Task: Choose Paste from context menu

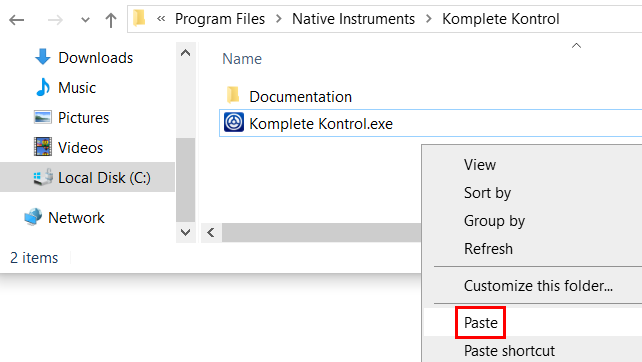Action: (481, 323)
